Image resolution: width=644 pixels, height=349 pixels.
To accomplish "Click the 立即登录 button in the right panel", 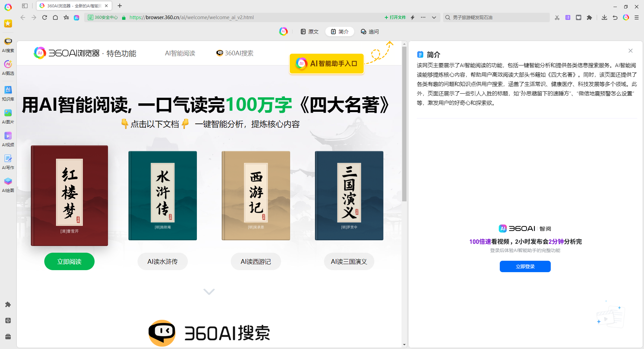I will pos(525,266).
